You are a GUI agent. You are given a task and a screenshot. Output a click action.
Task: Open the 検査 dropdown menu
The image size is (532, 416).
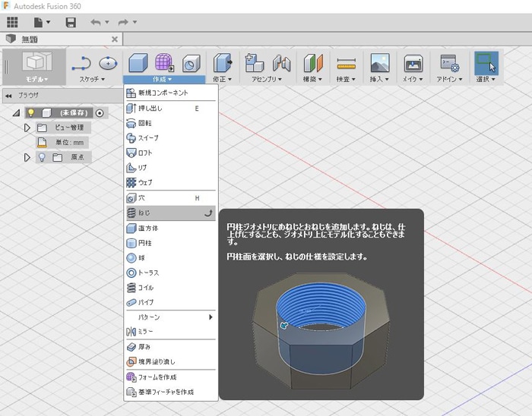point(346,79)
